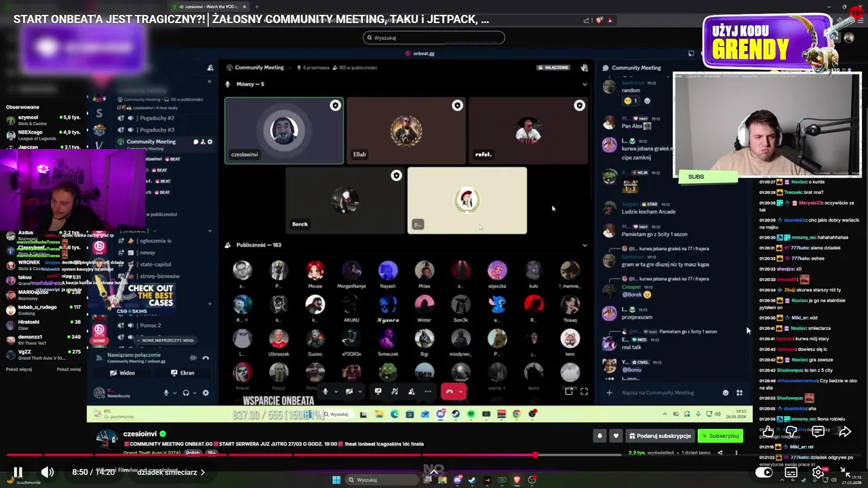Viewport: 868px width, 488px height.
Task: Open strony-biznesów text channel
Action: pos(159,277)
